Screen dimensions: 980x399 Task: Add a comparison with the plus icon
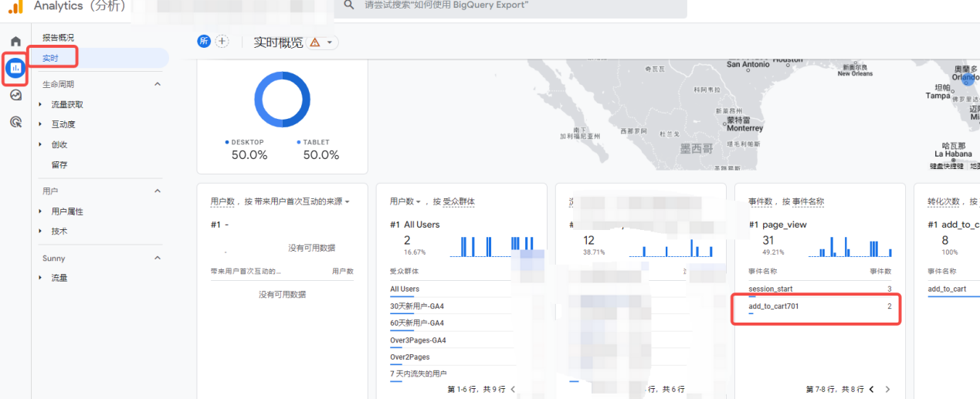point(222,41)
